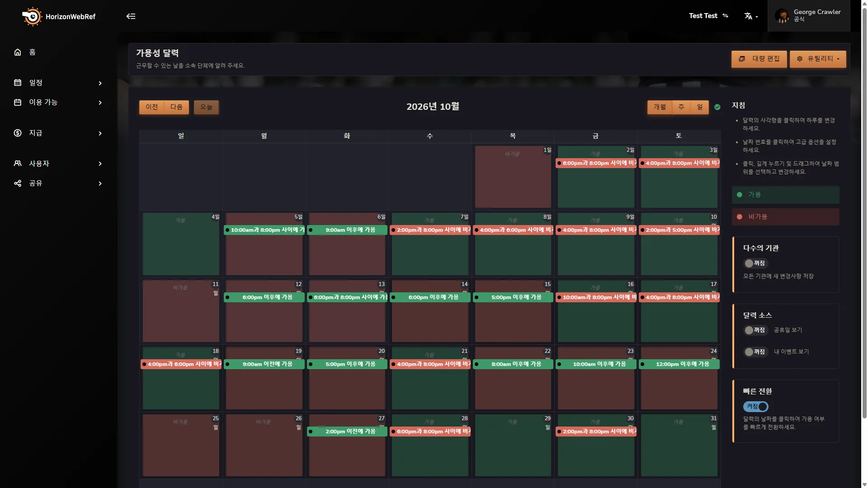Open the language translate icon

[x=748, y=16]
